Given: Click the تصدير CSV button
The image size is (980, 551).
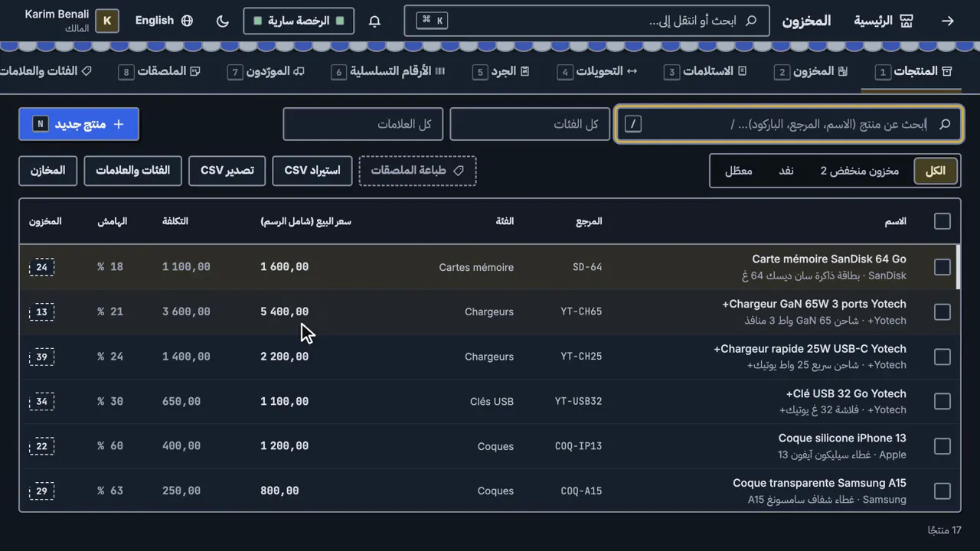Looking at the screenshot, I should pos(227,171).
